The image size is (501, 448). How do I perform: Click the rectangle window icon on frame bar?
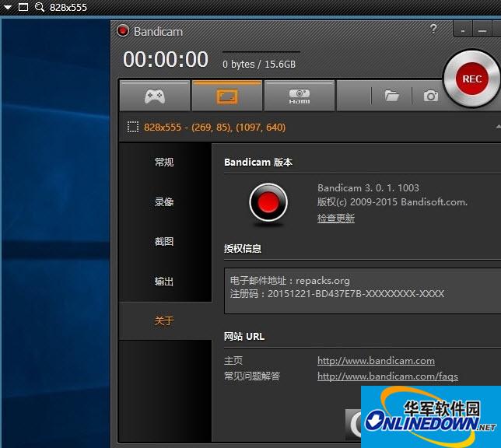[x=23, y=7]
